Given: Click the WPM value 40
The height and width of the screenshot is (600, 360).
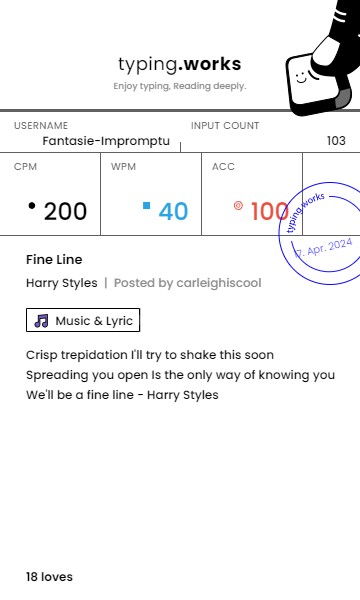Looking at the screenshot, I should [173, 211].
